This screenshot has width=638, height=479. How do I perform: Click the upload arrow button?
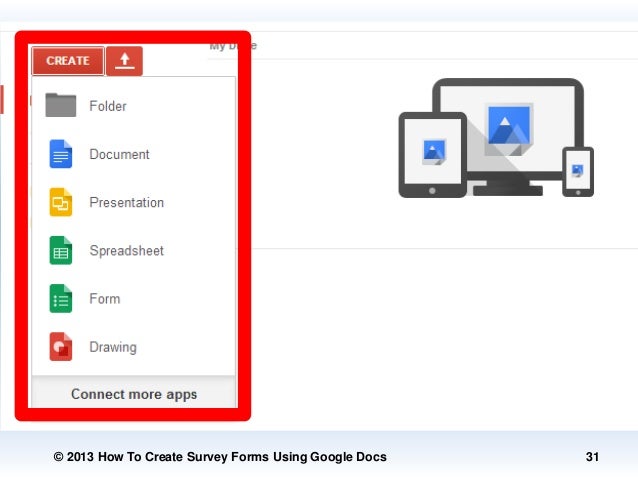pyautogui.click(x=125, y=61)
